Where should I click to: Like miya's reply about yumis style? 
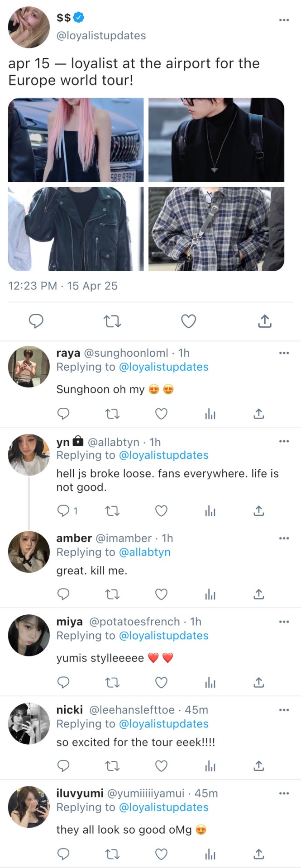[x=161, y=682]
